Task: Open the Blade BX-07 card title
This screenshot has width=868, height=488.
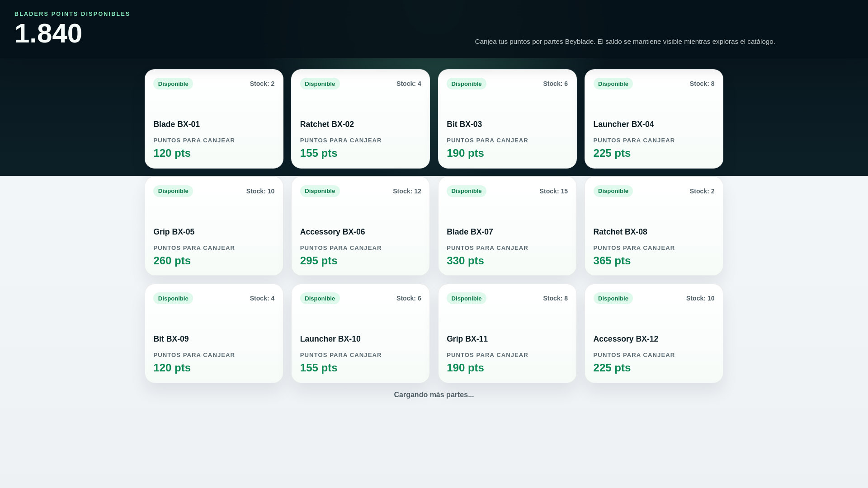Action: click(x=470, y=232)
